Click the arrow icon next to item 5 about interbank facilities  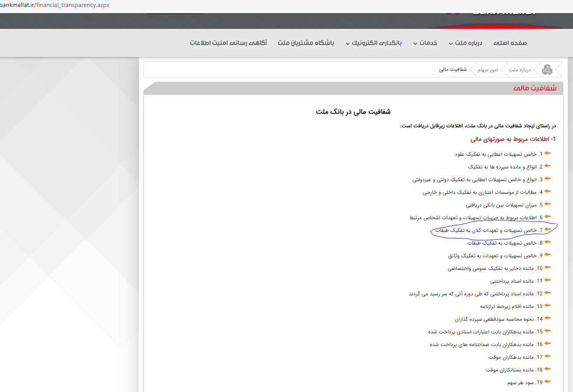[549, 204]
